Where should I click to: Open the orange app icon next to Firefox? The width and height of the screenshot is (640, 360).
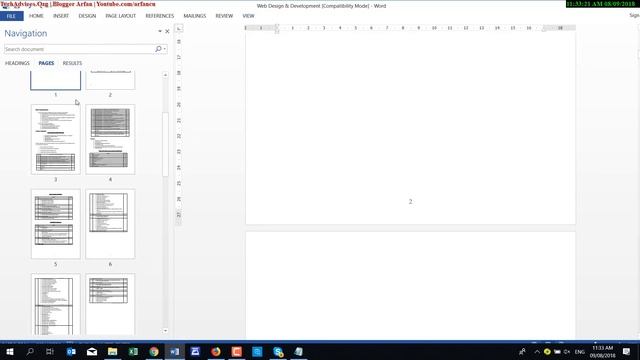[237, 351]
